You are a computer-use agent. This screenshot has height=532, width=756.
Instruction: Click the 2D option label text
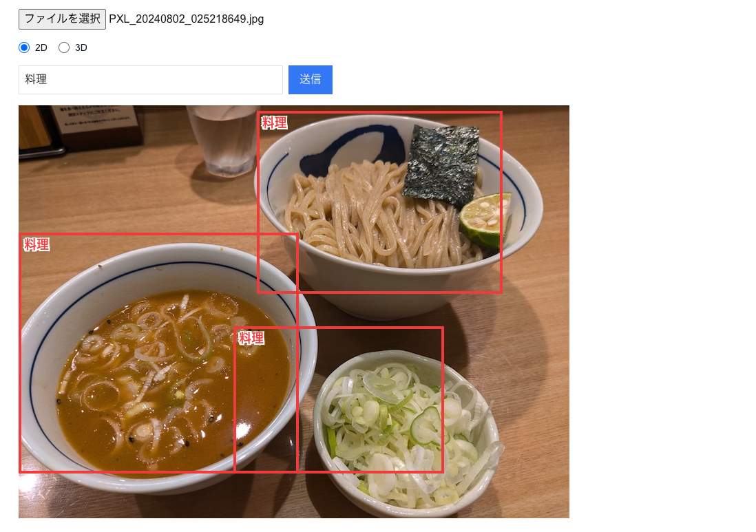(x=41, y=47)
